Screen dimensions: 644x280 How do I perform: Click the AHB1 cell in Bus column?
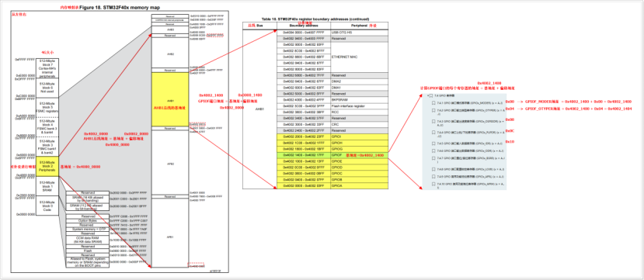(259, 109)
